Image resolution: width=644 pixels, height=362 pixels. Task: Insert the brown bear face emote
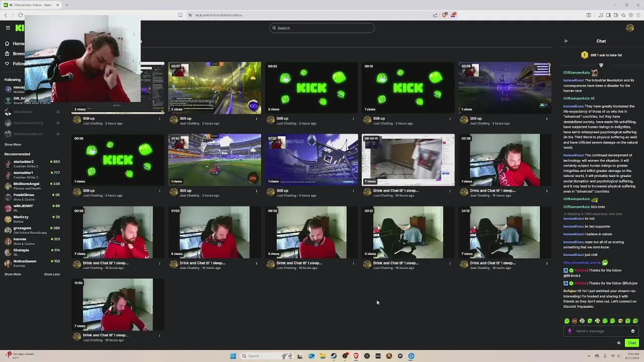click(575, 321)
